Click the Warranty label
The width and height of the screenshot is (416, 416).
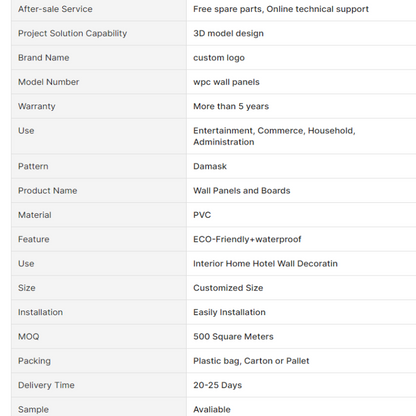[x=37, y=107]
